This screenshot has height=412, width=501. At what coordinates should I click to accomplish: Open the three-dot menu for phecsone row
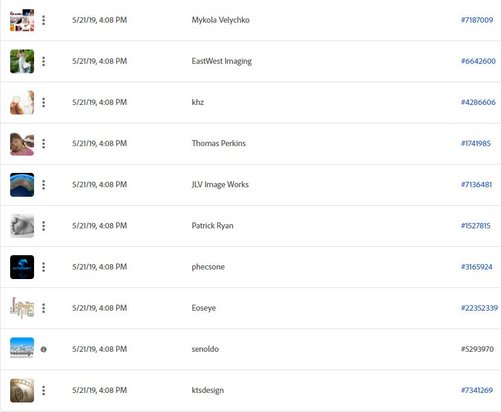(44, 267)
